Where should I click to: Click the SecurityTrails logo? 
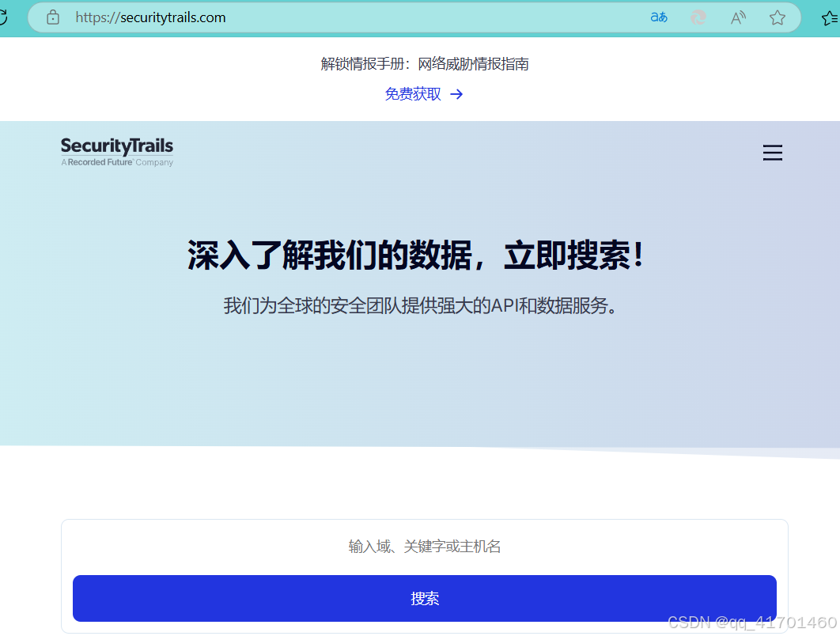pos(116,146)
